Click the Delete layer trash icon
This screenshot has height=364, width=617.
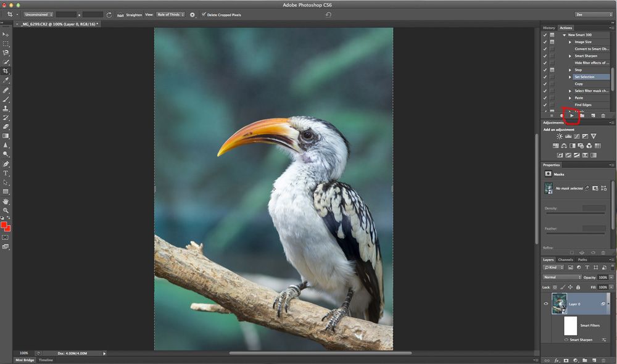(603, 360)
